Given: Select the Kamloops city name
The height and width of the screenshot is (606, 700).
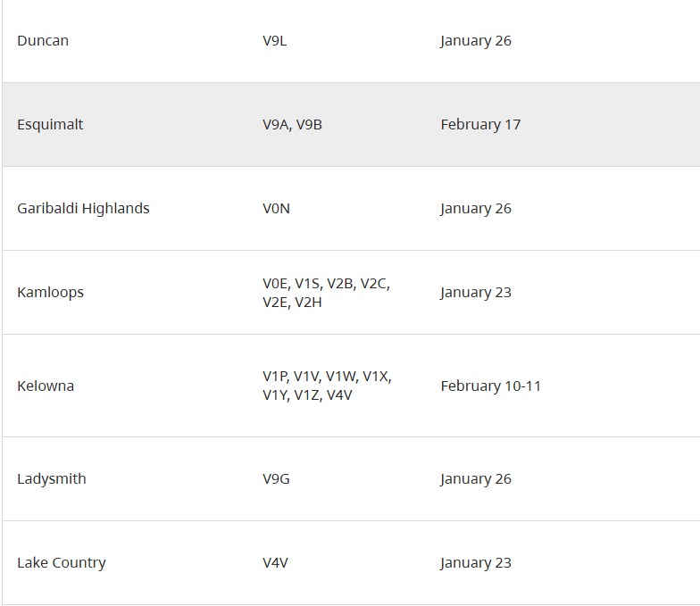Looking at the screenshot, I should (x=50, y=293).
